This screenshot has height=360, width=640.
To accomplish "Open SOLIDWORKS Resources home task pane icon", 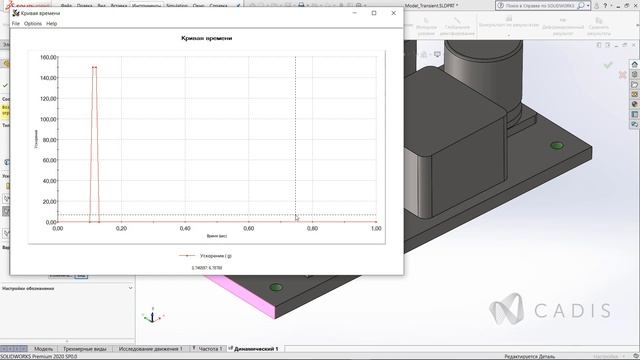I will tap(634, 64).
